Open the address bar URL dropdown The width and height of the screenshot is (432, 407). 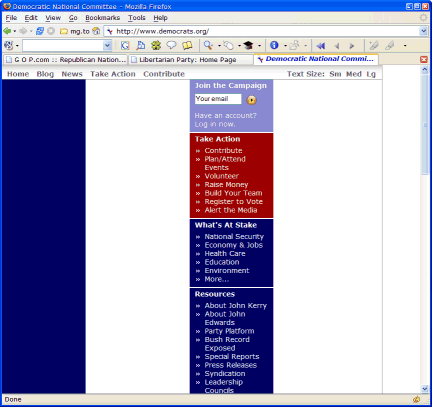pyautogui.click(x=423, y=31)
